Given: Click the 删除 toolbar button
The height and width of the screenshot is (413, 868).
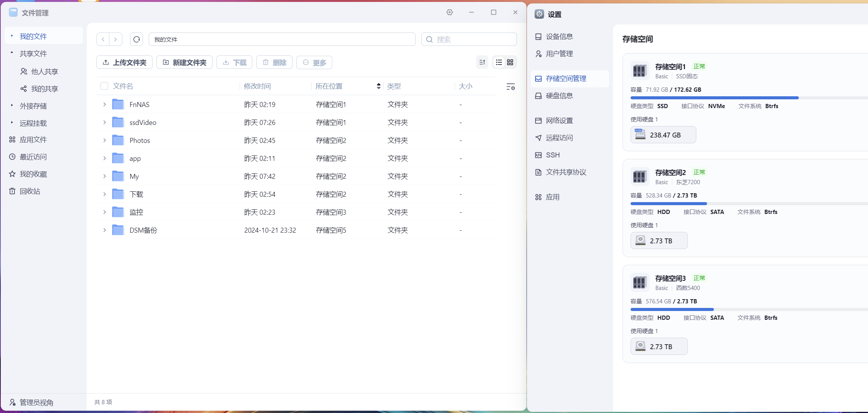Looking at the screenshot, I should click(274, 62).
